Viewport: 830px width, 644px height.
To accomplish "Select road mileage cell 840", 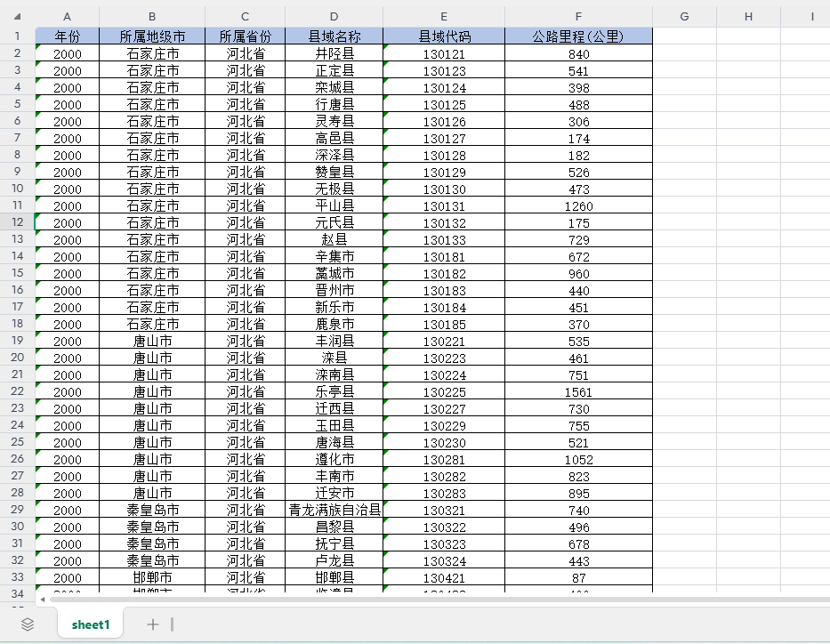I will tap(578, 52).
